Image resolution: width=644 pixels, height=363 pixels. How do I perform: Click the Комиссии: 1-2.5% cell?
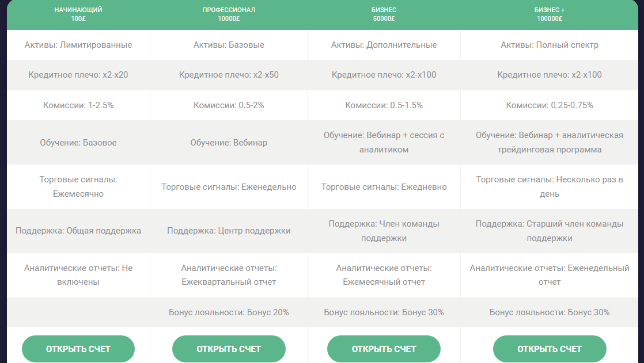(78, 105)
